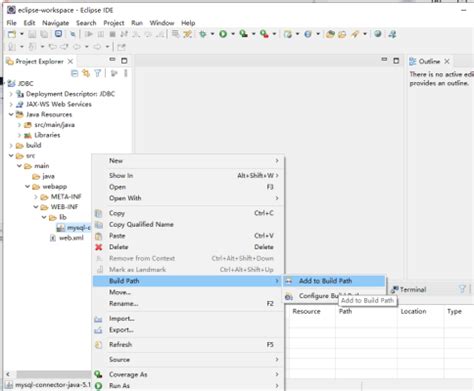Image resolution: width=474 pixels, height=391 pixels.
Task: Open the Window menu
Action: (x=162, y=23)
